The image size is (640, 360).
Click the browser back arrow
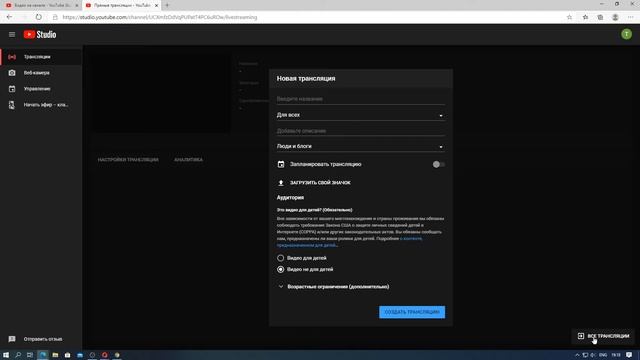click(9, 17)
